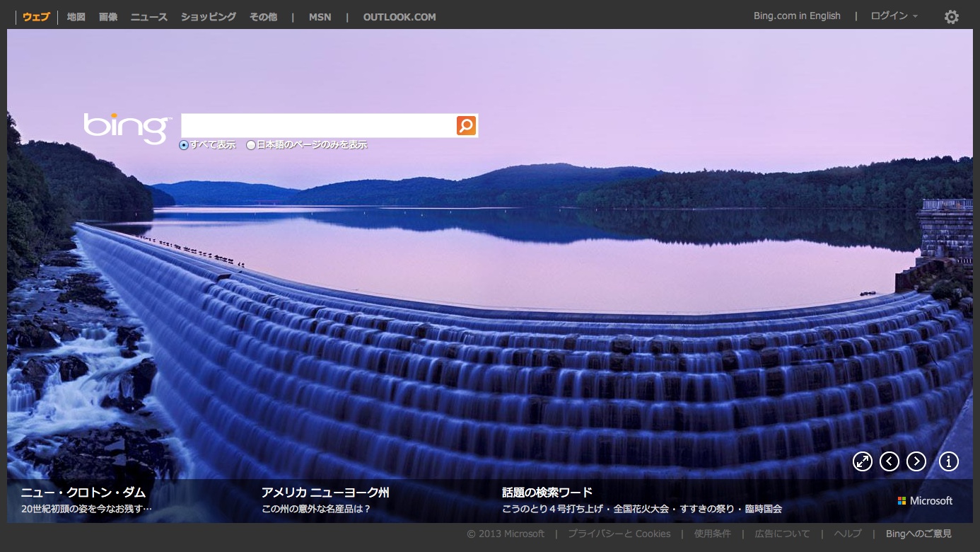The width and height of the screenshot is (980, 552).
Task: Open the OUTLOOK.COM link
Action: click(x=399, y=17)
